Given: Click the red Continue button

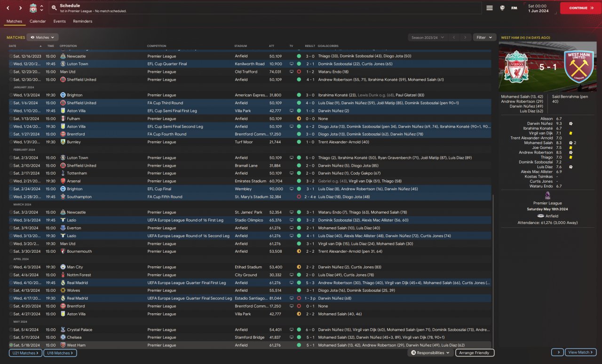Looking at the screenshot, I should click(x=580, y=8).
